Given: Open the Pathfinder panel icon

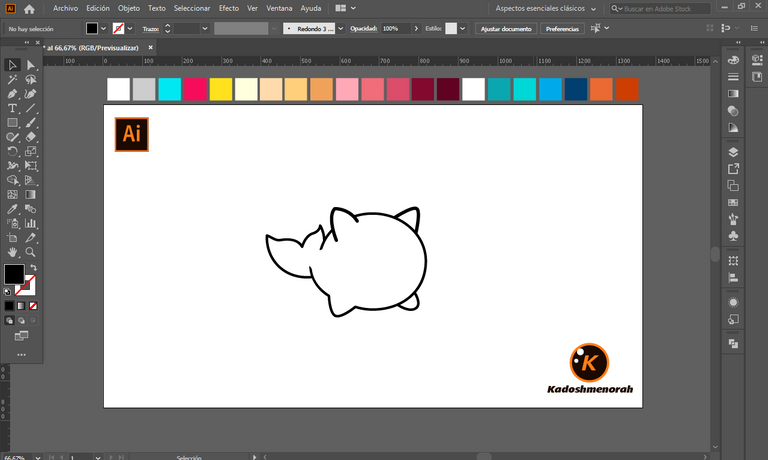Looking at the screenshot, I should tap(733, 343).
